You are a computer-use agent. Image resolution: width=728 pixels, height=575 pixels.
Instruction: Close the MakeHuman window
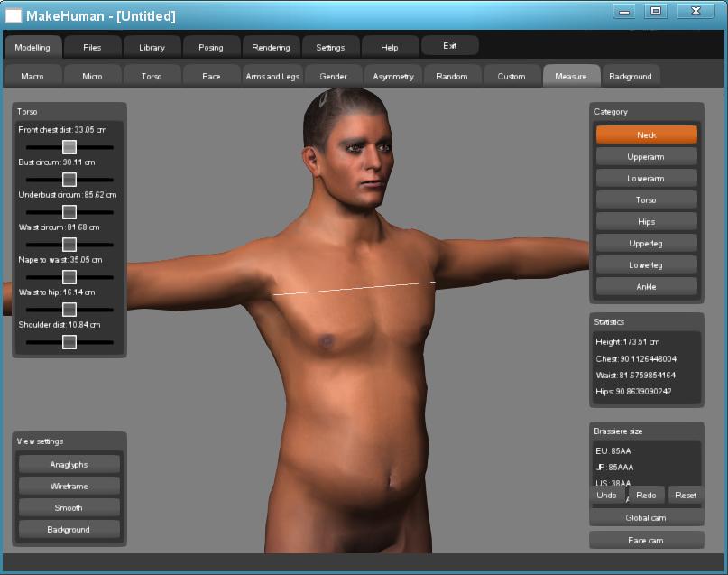point(696,11)
